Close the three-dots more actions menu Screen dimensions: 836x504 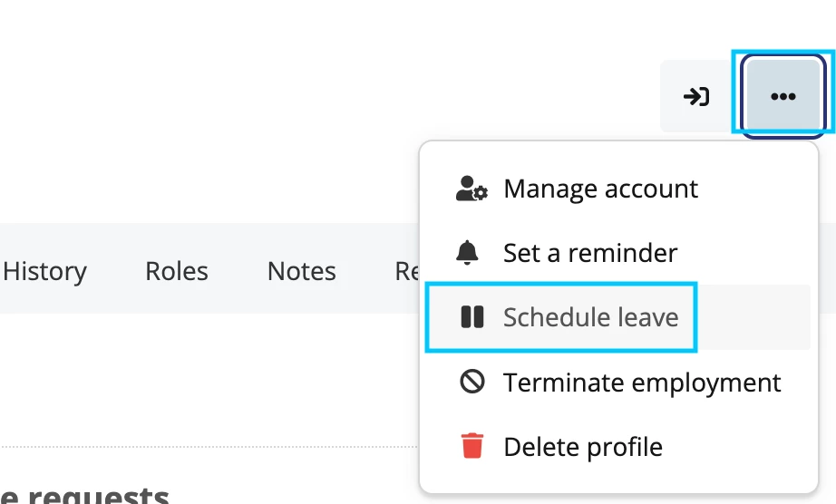(783, 96)
